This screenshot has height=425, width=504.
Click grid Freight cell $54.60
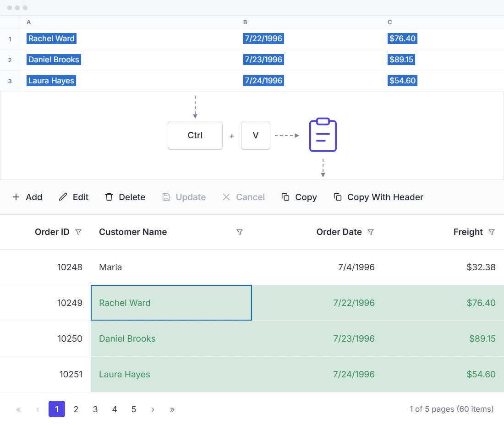pos(444,374)
